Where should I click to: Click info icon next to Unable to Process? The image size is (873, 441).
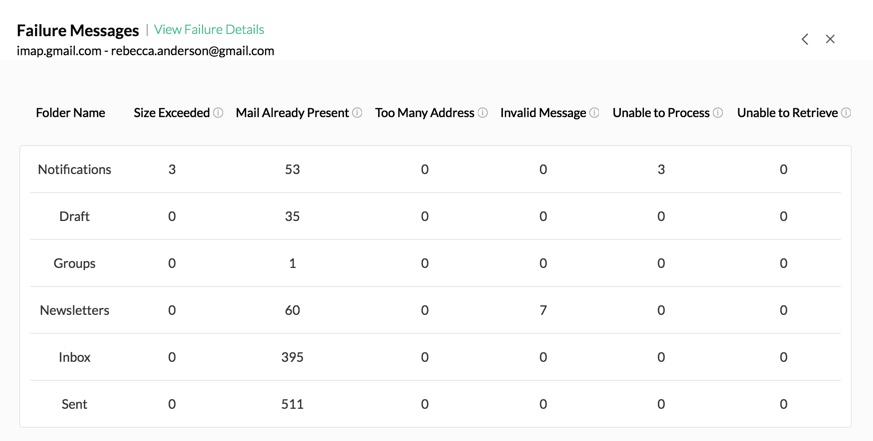[718, 113]
